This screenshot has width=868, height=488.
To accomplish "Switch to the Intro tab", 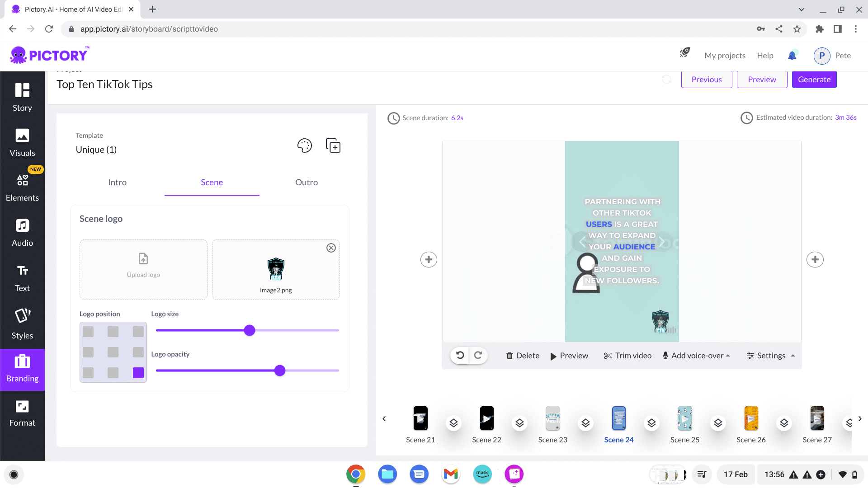I will [118, 183].
